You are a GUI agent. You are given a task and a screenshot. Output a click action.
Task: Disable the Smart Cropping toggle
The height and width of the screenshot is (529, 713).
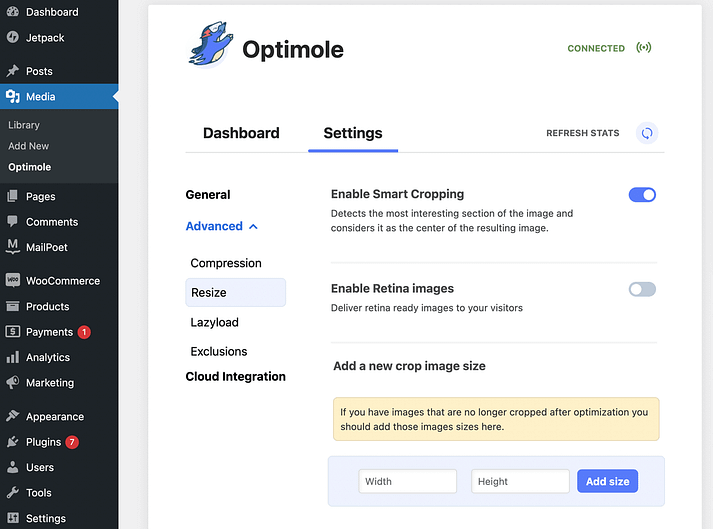point(642,195)
